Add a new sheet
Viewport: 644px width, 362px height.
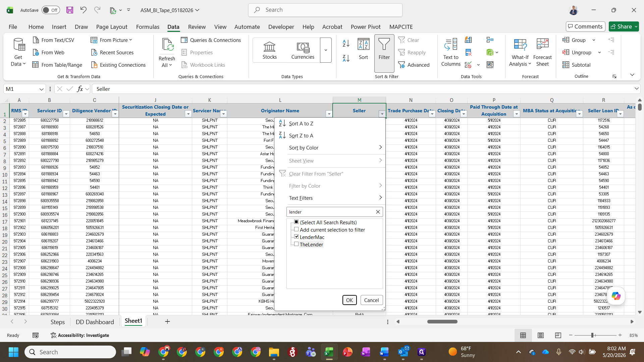[167, 321]
